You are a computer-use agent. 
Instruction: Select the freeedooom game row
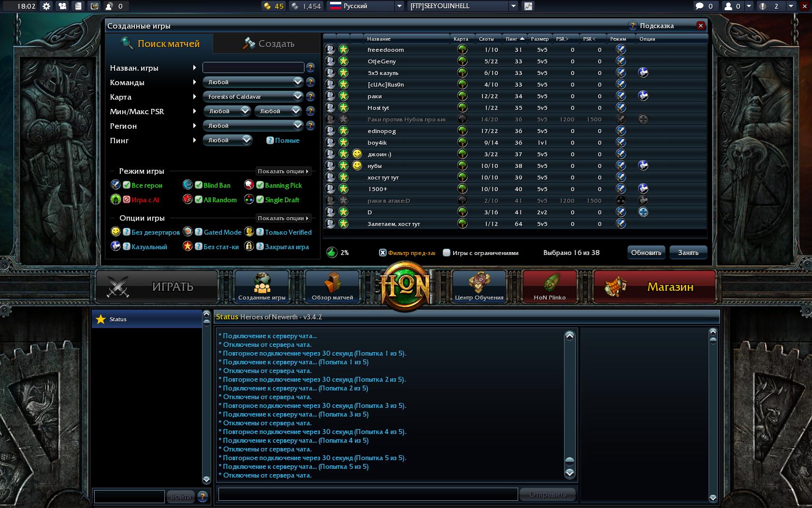pos(515,49)
